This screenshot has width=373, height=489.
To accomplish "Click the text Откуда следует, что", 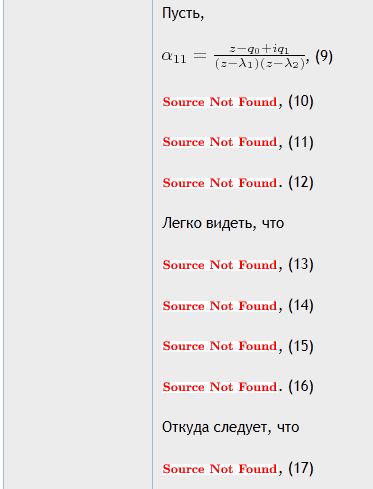I will point(230,427).
